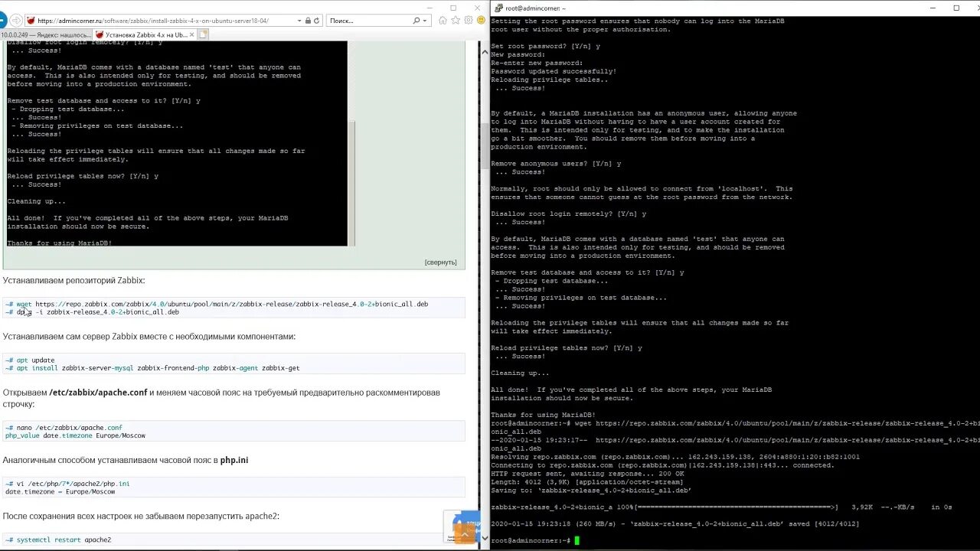Switch to the '10.0.0.249 — Яндекс' tab
The height and width of the screenshot is (551, 980).
45,34
